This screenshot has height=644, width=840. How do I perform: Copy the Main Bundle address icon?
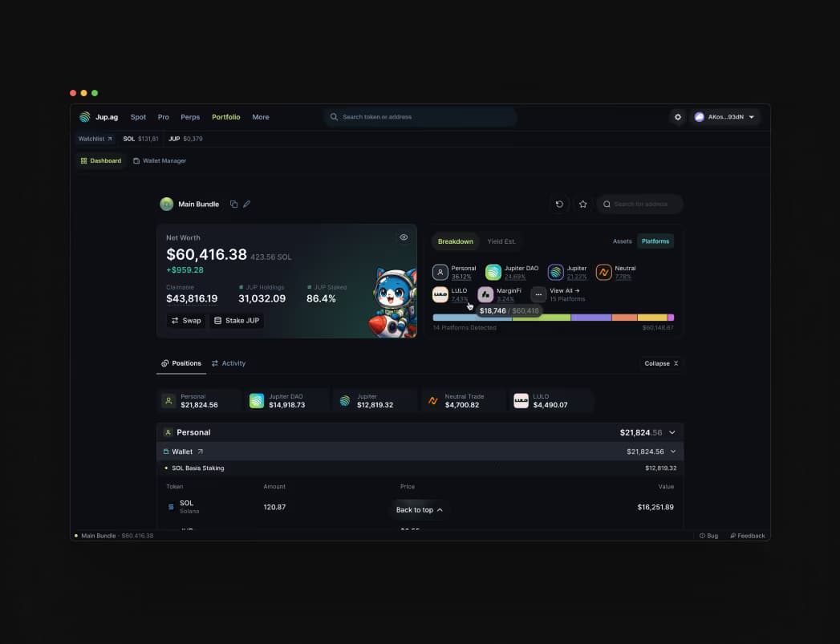(233, 205)
